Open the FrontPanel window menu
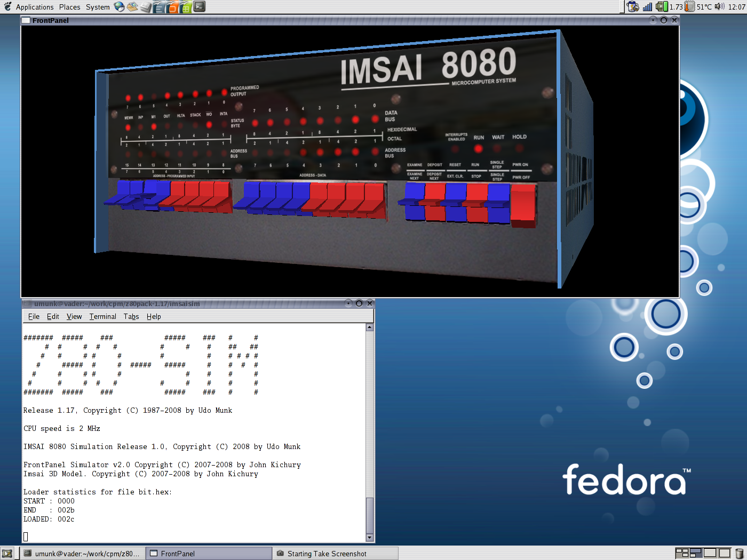Viewport: 747px width, 560px height. point(25,20)
